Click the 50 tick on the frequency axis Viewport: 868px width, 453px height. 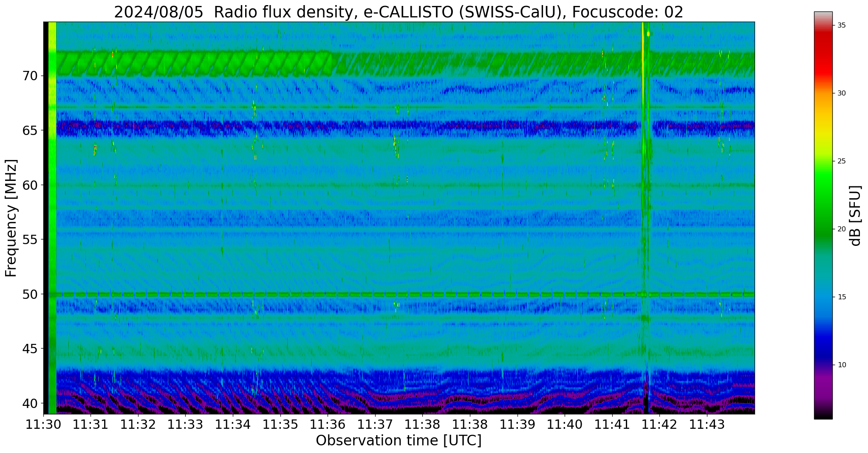30,294
